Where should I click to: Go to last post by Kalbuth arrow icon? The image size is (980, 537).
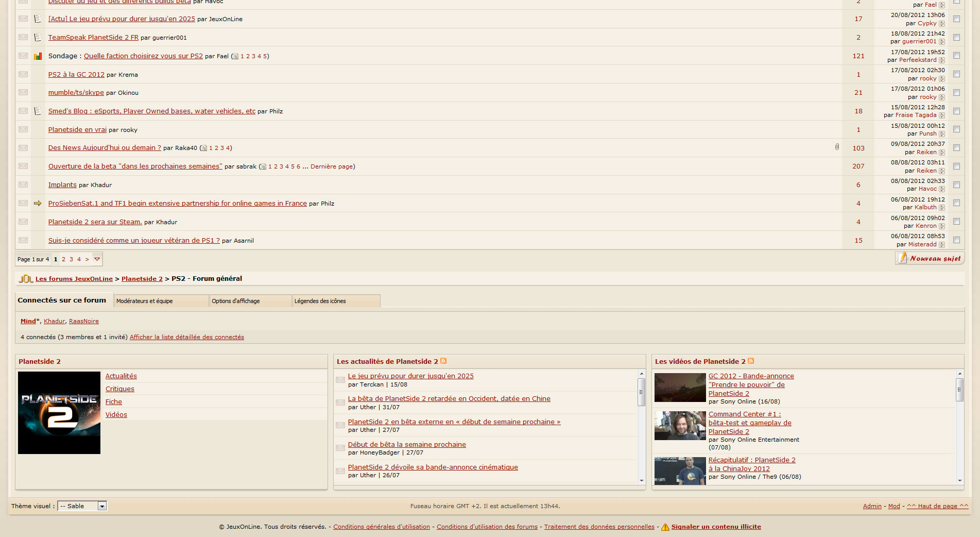(942, 208)
